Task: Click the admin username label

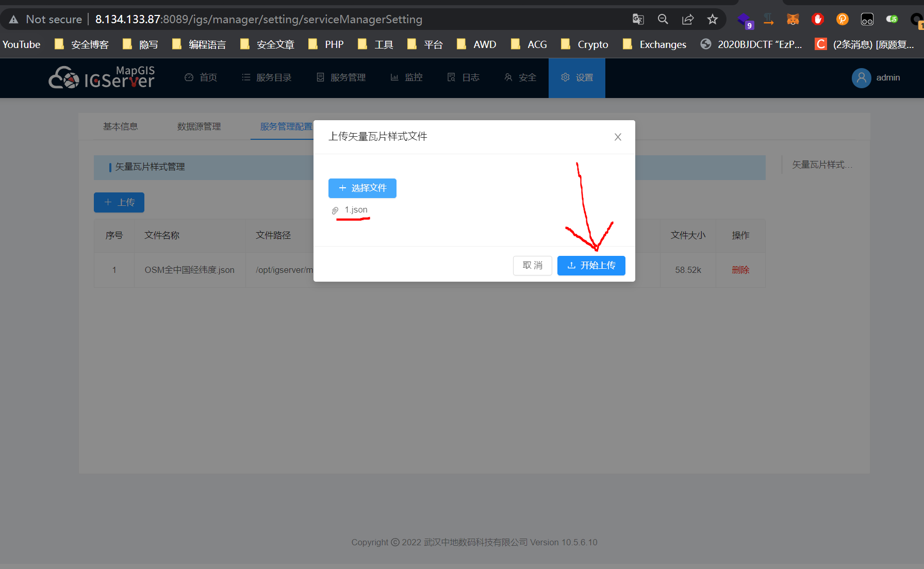Action: pyautogui.click(x=888, y=77)
